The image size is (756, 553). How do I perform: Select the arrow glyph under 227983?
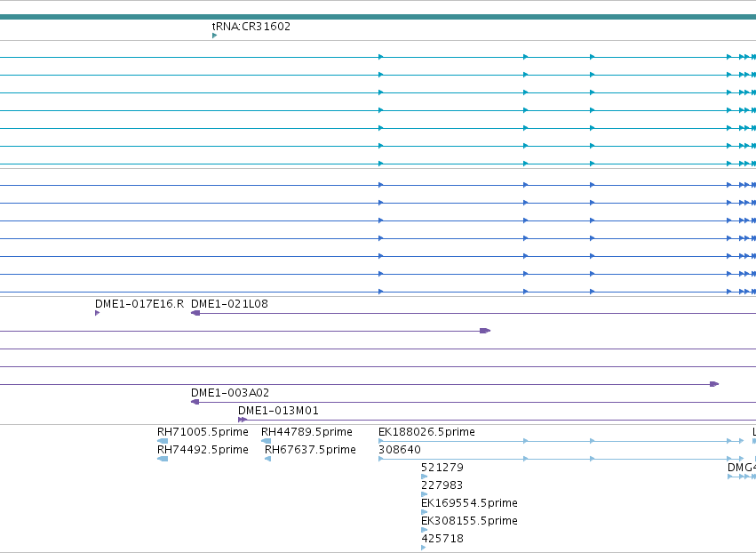point(425,494)
